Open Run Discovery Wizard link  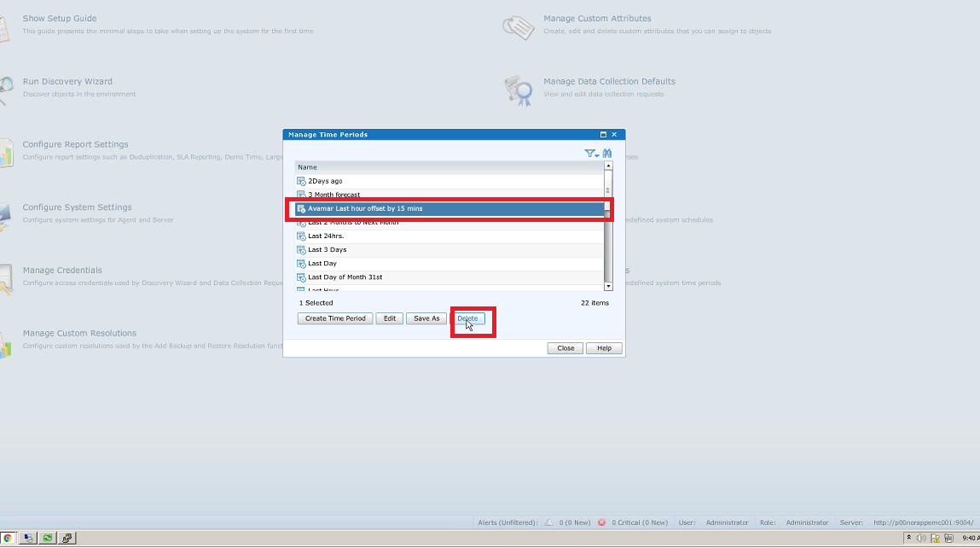(67, 81)
